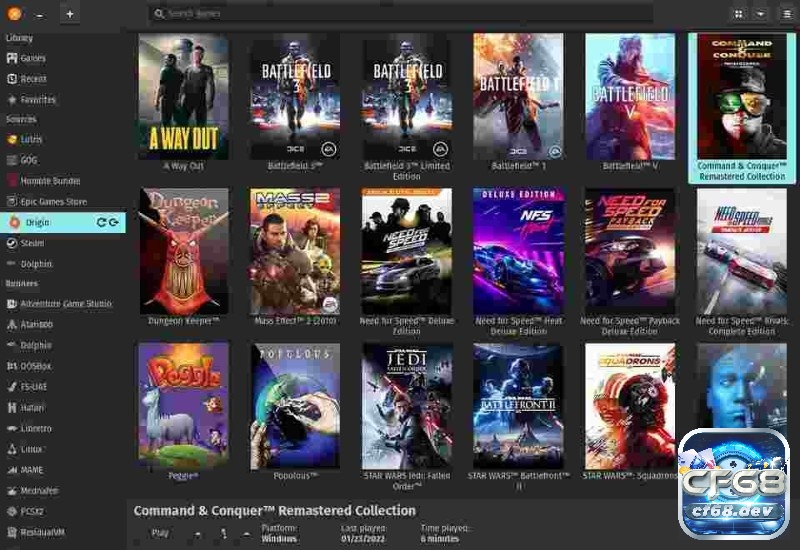Click the Lutris logo in the header bar
This screenshot has height=550, width=800.
click(15, 14)
